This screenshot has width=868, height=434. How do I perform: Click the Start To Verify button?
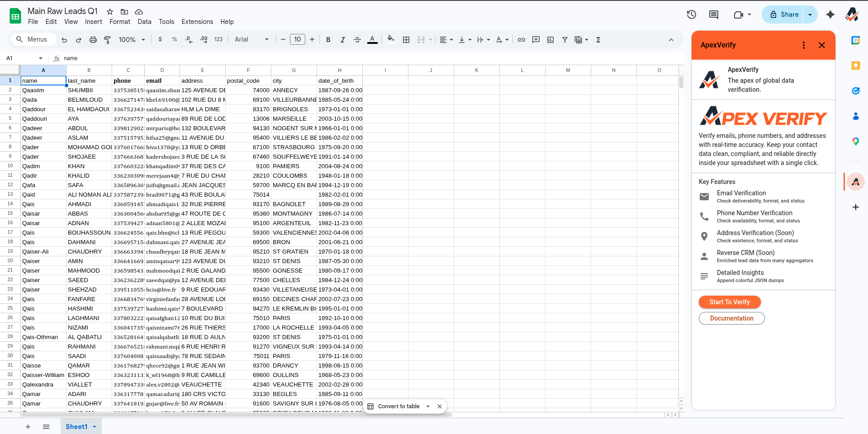pos(729,302)
